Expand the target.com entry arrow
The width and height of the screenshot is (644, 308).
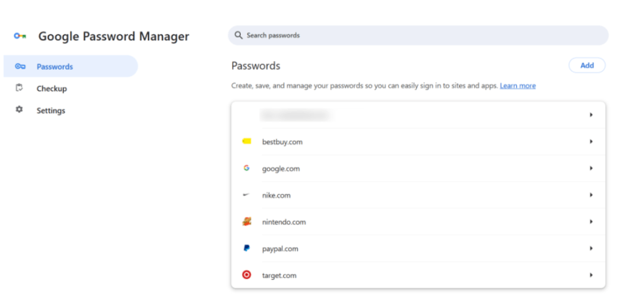[591, 275]
